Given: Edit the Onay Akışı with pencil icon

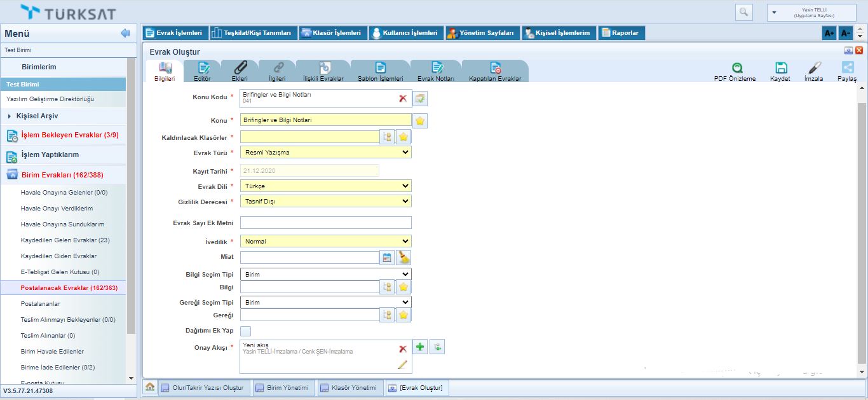Looking at the screenshot, I should point(402,364).
